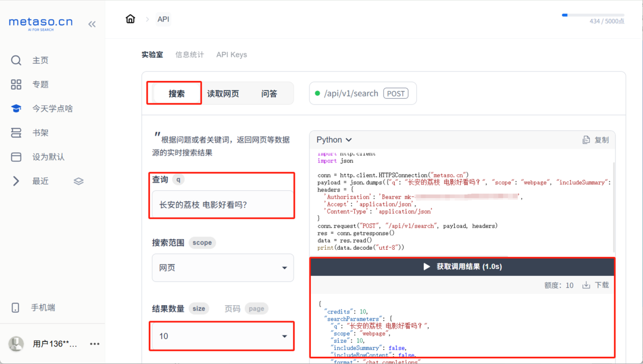Click the /api/v1/search POST endpoint box
Image resolution: width=643 pixels, height=364 pixels.
(363, 93)
